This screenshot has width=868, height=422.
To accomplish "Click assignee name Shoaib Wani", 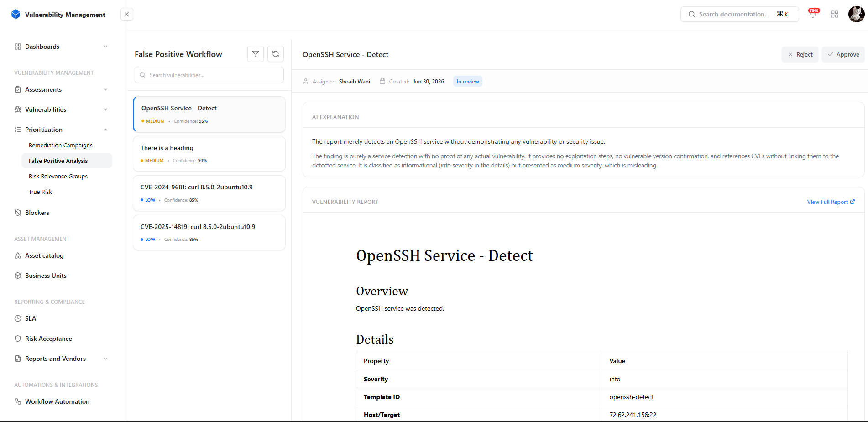I will pyautogui.click(x=355, y=81).
